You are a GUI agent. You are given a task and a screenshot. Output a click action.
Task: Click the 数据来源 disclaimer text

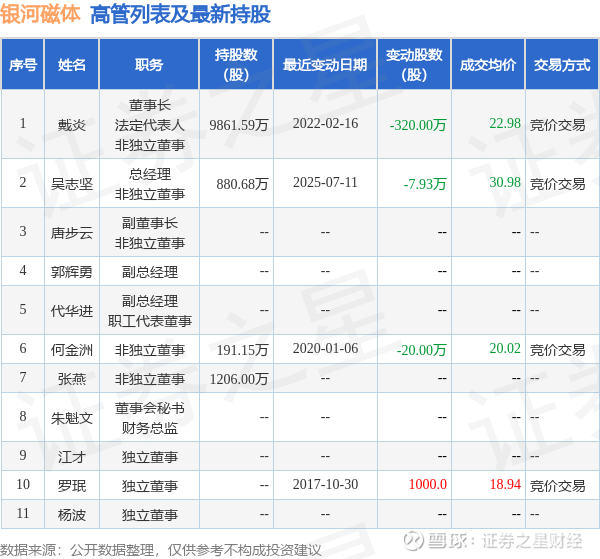(161, 550)
